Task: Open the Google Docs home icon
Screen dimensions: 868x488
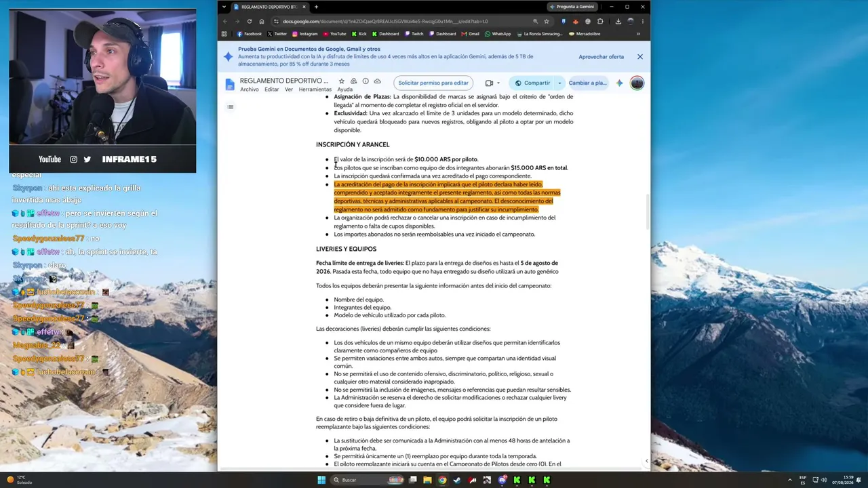Action: 230,85
